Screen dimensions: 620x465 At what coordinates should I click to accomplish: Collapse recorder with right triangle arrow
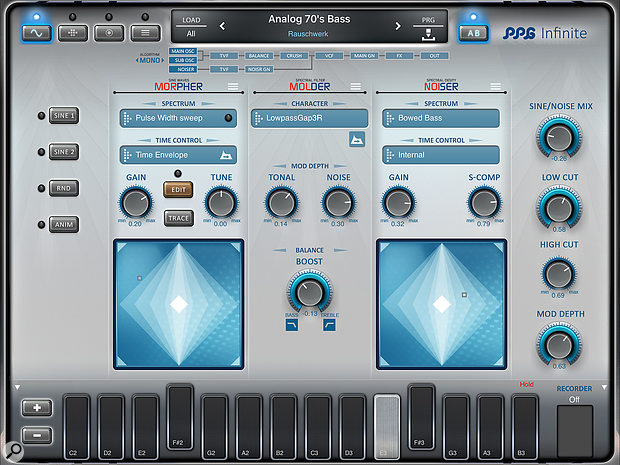pyautogui.click(x=604, y=388)
